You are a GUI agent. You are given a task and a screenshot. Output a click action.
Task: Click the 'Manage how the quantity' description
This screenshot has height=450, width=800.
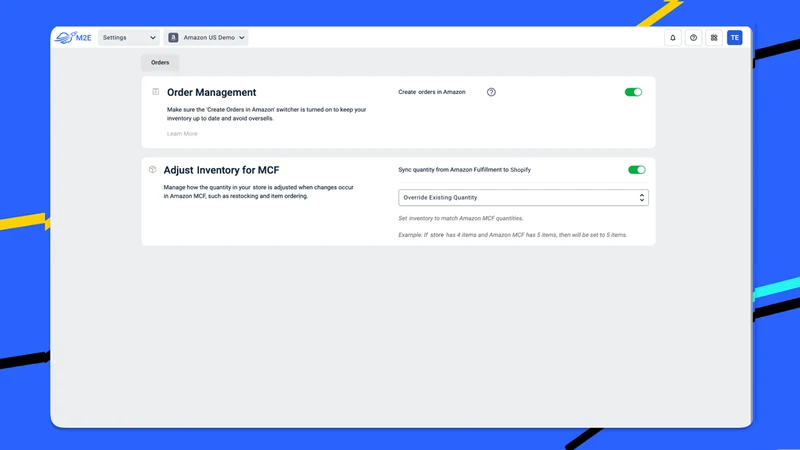pyautogui.click(x=259, y=192)
